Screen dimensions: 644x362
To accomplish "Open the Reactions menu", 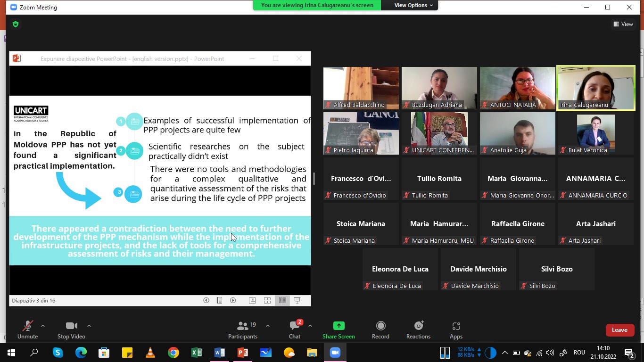I will [418, 329].
